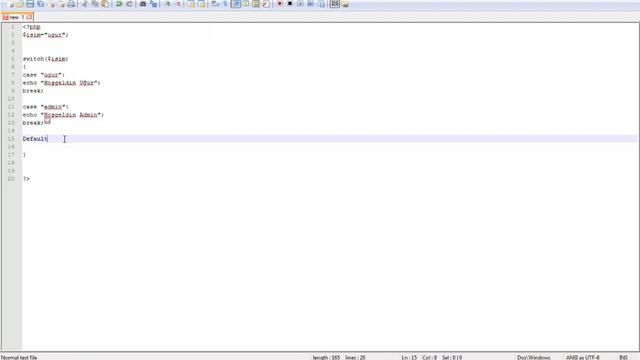640x360 pixels.
Task: Start macro recording with red dot icon
Action: click(280, 4)
